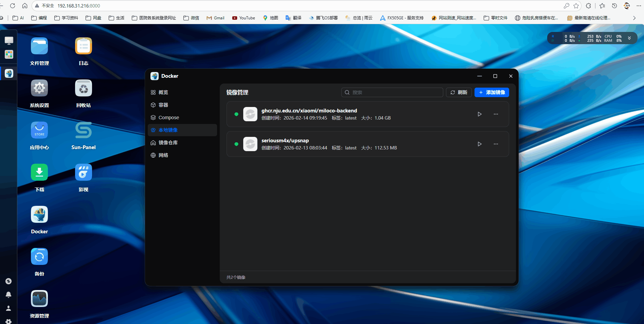Open more options for miloco-backend image
This screenshot has height=324, width=644.
(496, 114)
